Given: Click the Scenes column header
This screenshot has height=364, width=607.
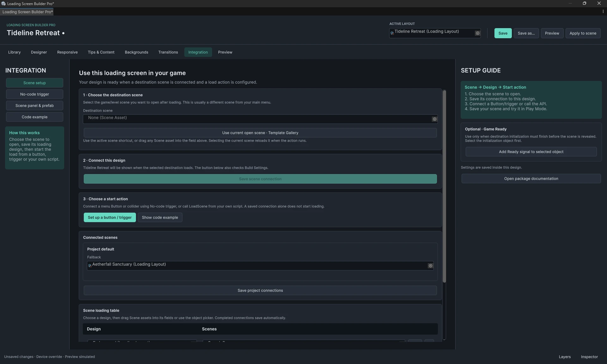Looking at the screenshot, I should [x=209, y=329].
